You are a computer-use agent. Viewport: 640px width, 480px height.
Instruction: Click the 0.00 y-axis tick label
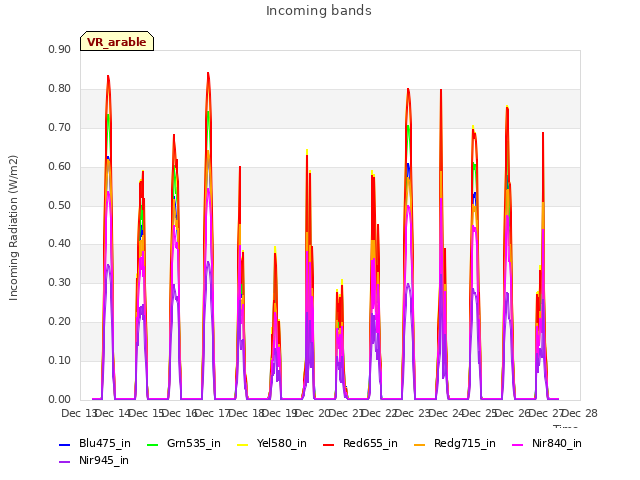(60, 400)
